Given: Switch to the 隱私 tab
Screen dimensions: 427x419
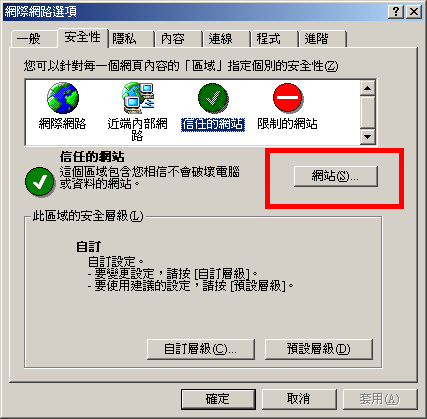Looking at the screenshot, I should [x=124, y=39].
